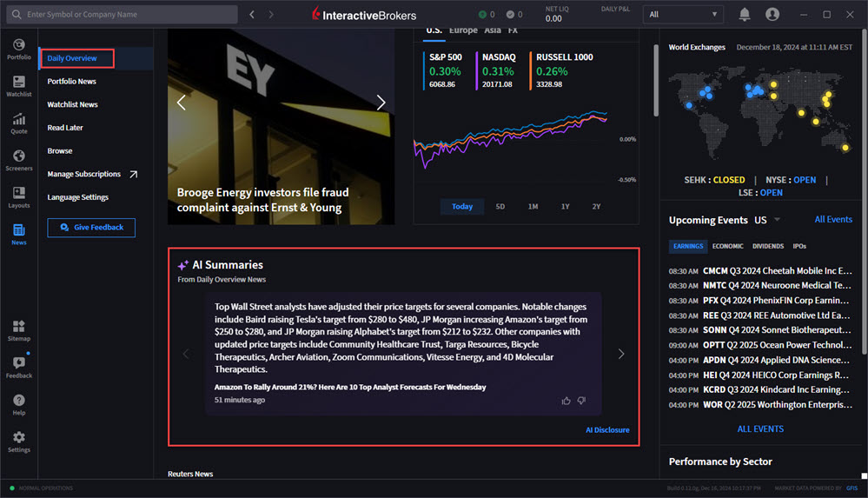This screenshot has height=498, width=868.
Task: Open the Sitemap sidebar icon
Action: (19, 330)
